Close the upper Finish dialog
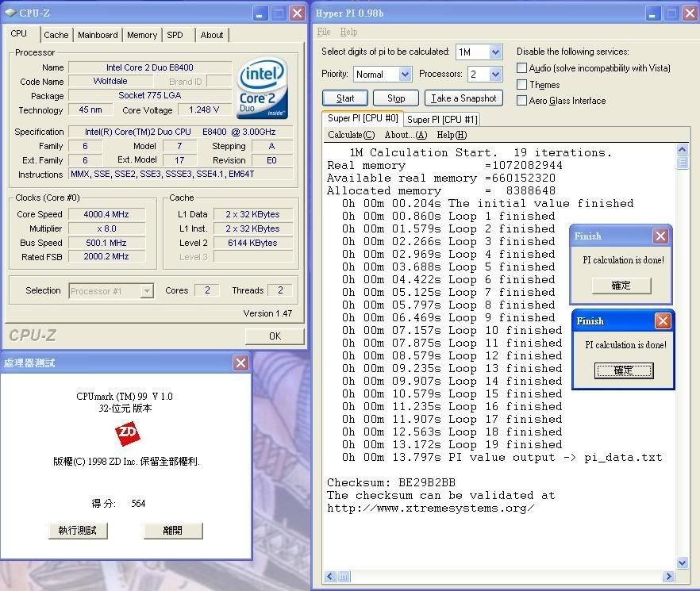Screen dimensions: 700x591 (660, 236)
